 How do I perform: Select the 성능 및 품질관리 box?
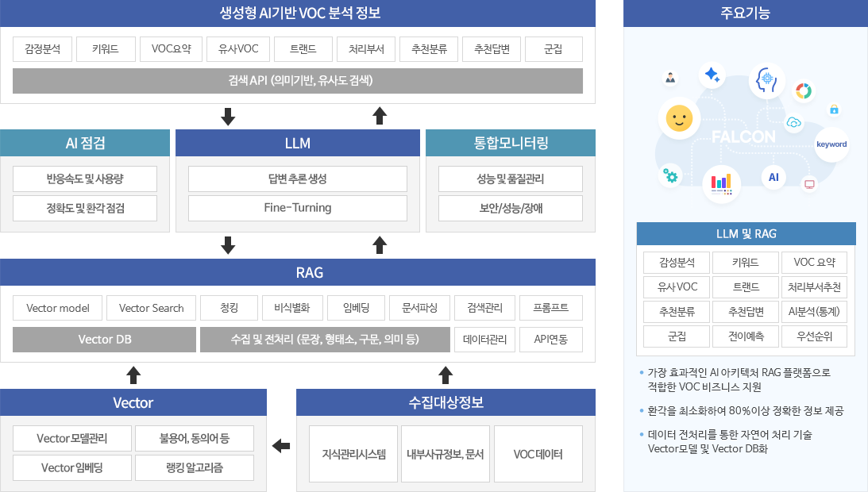[x=511, y=179]
